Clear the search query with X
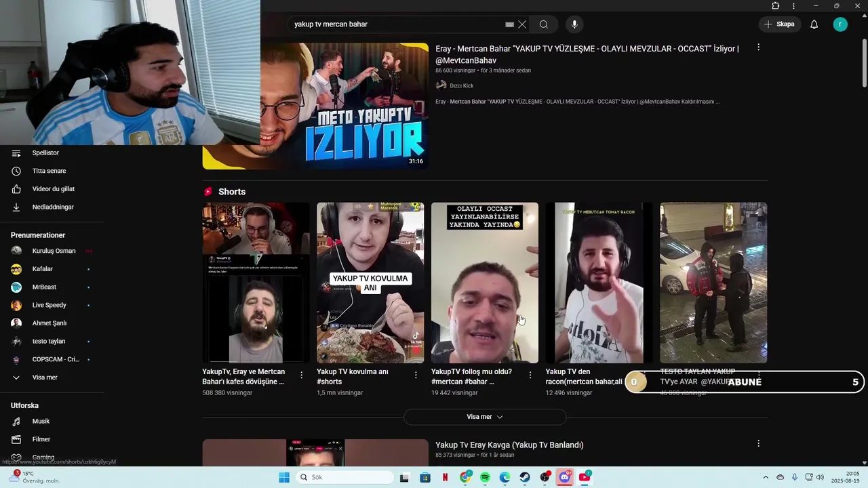The height and width of the screenshot is (488, 868). pos(522,24)
